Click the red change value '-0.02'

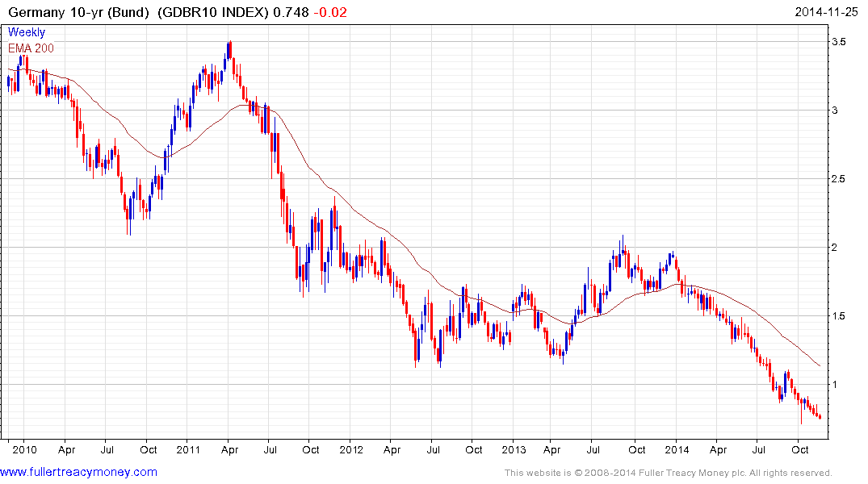(x=330, y=12)
